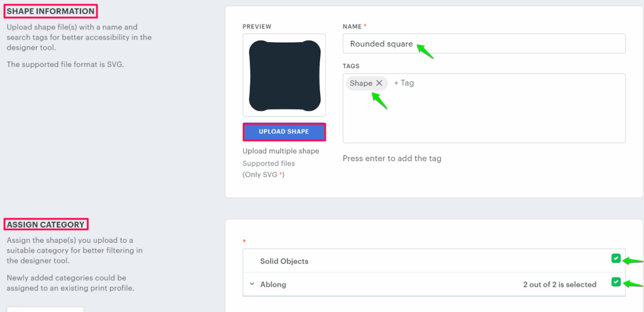Click the ASSIGN CATEGORY section heading
This screenshot has height=312, width=644.
[x=45, y=224]
